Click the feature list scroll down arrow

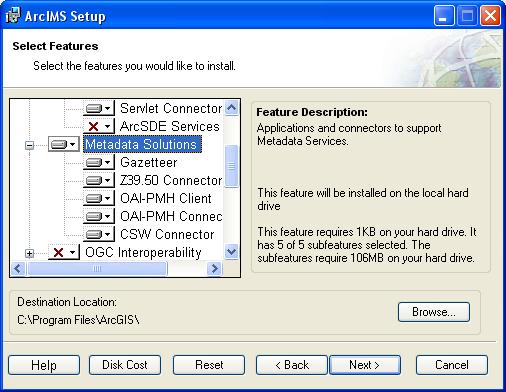pos(232,252)
